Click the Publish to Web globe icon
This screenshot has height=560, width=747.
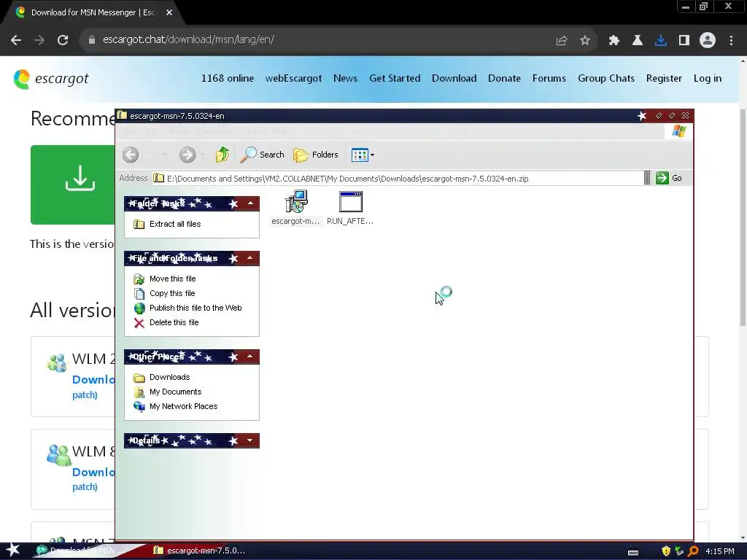pos(139,308)
